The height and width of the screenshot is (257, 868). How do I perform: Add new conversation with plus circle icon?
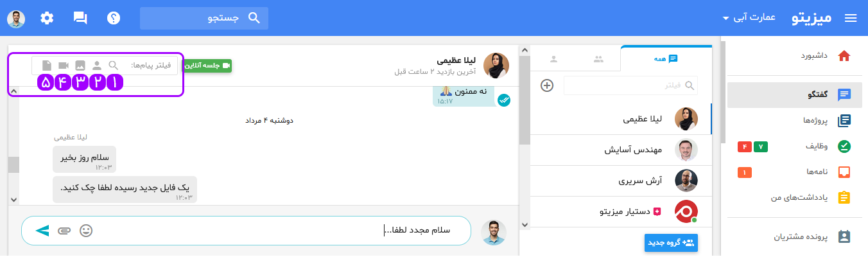547,85
